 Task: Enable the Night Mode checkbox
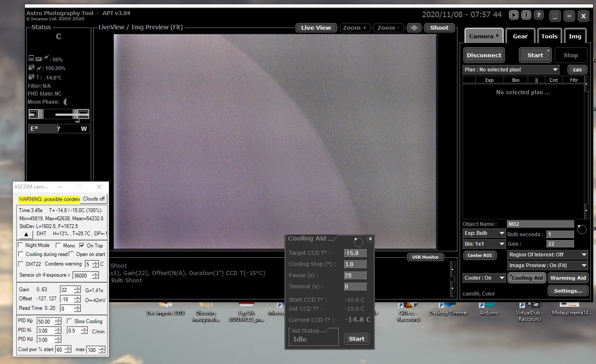click(21, 245)
